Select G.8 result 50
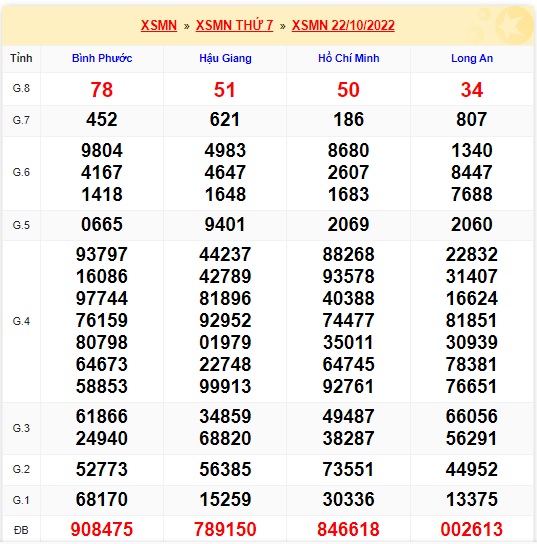Image resolution: width=537 pixels, height=544 pixels. [x=348, y=90]
